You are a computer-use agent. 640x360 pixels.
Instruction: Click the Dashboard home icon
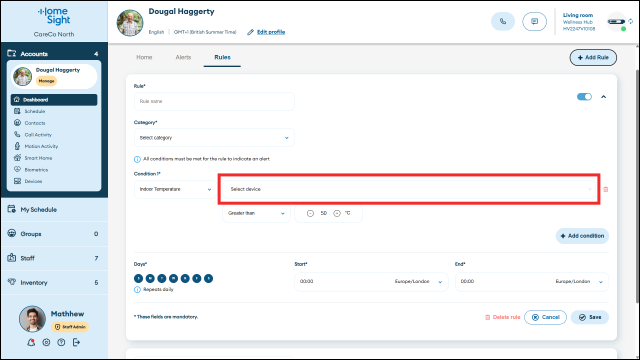tap(17, 100)
